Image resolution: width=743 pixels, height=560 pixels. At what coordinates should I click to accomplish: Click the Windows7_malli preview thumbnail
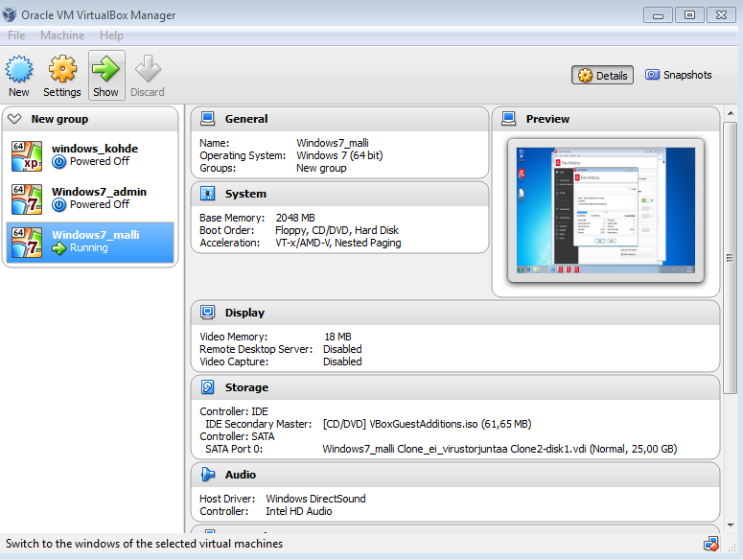tap(605, 210)
